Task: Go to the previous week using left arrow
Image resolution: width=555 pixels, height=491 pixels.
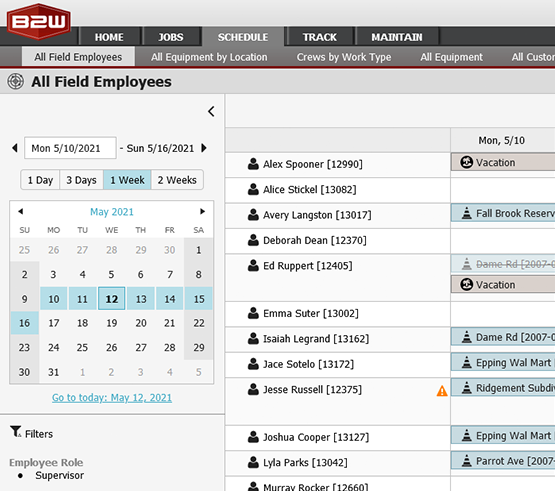Action: click(15, 148)
